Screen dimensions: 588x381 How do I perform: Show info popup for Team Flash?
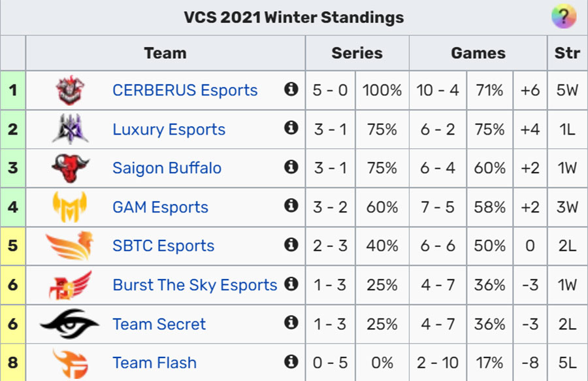[291, 362]
